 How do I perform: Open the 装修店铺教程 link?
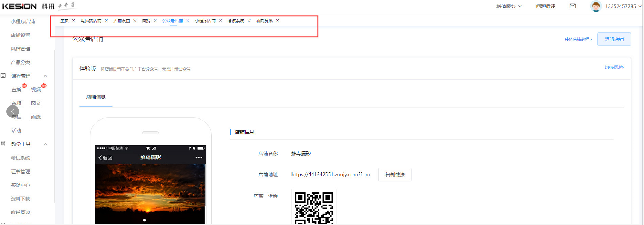(x=578, y=39)
